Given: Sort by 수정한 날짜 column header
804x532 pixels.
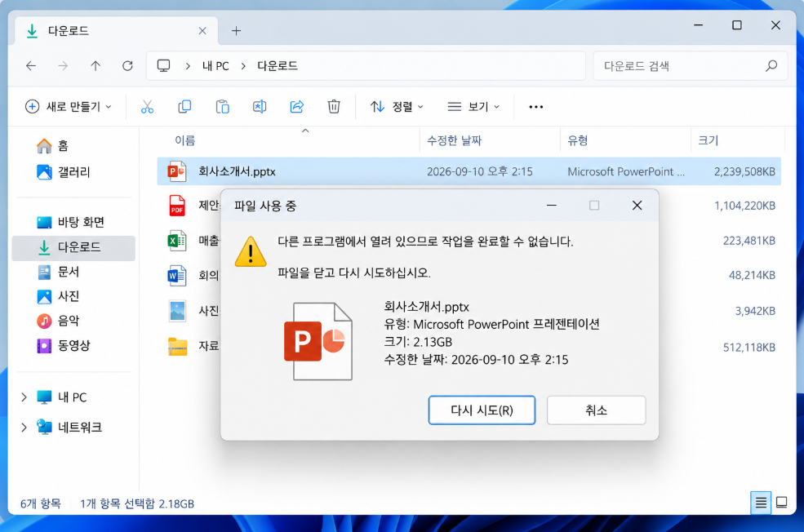Looking at the screenshot, I should pos(455,140).
